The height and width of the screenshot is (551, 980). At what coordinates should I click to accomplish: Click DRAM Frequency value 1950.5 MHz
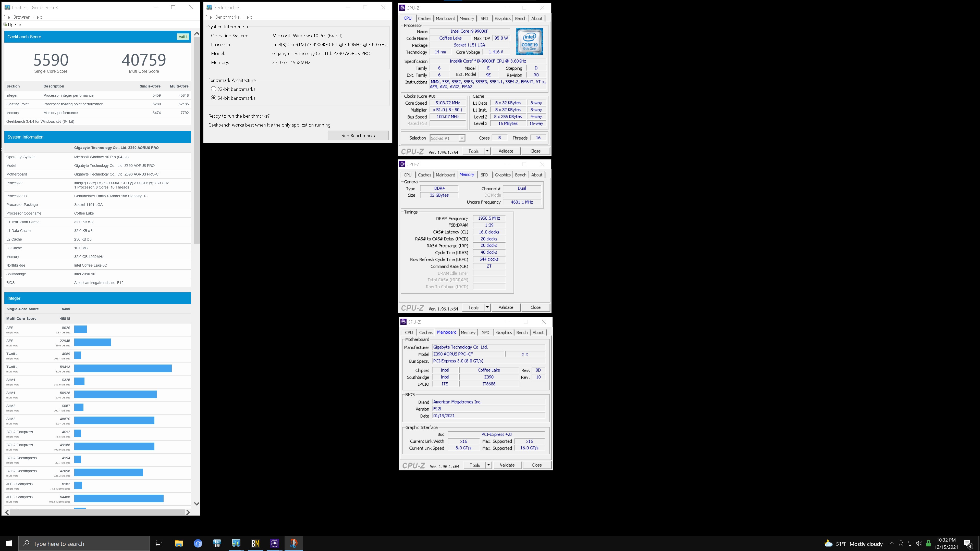click(x=489, y=218)
